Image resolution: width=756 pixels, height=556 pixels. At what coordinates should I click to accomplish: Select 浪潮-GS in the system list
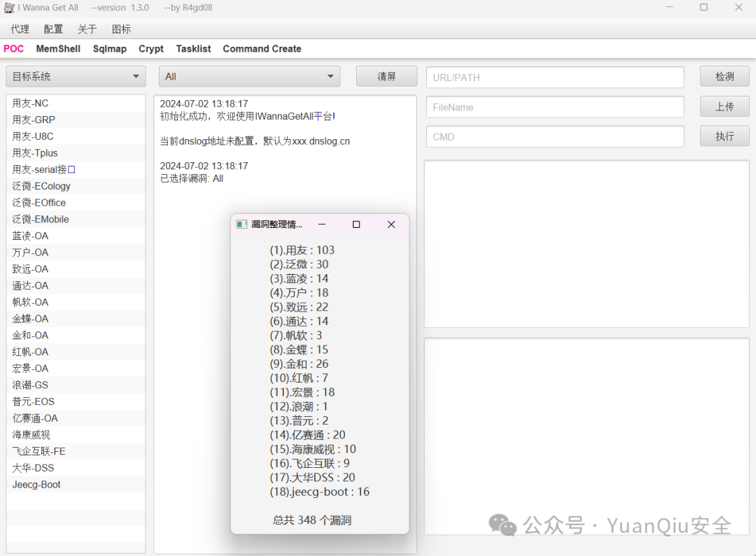[x=76, y=385]
